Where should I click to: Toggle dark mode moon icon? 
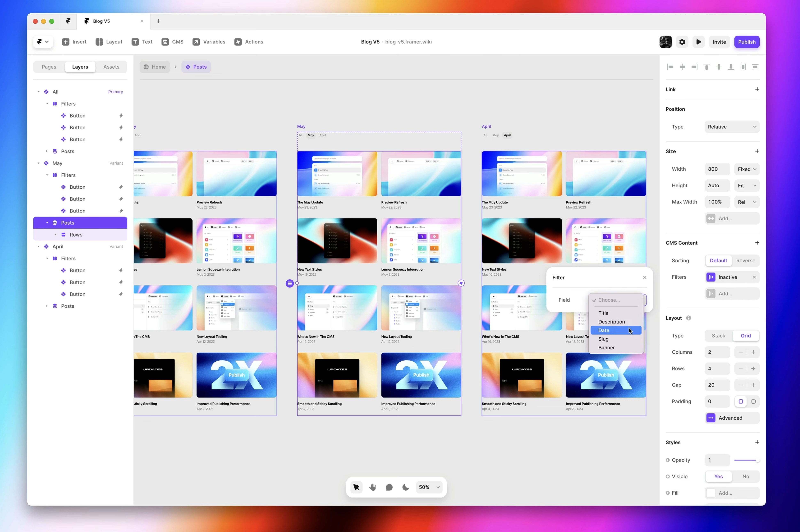pos(405,487)
